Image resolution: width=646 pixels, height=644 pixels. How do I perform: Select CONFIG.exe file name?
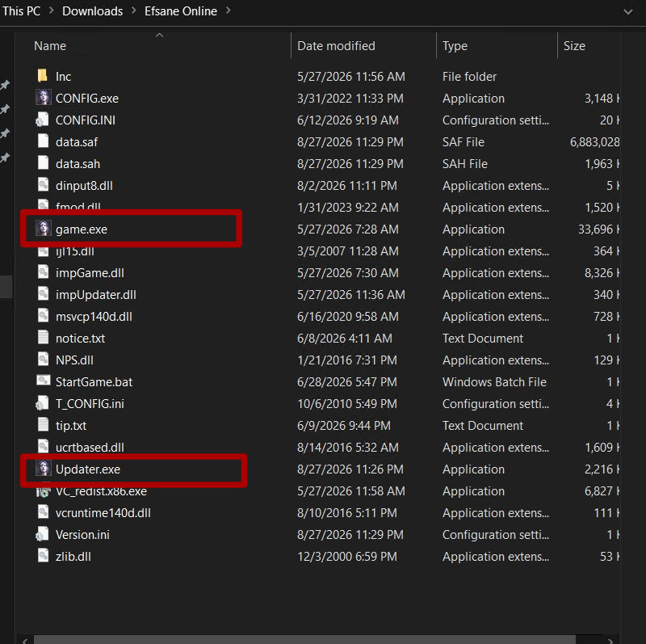click(87, 98)
